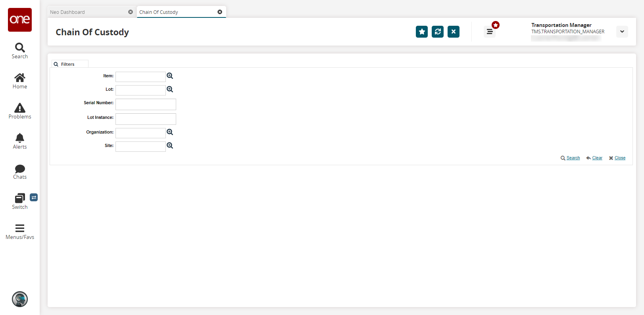Open the Item lookup magnifier

(170, 76)
